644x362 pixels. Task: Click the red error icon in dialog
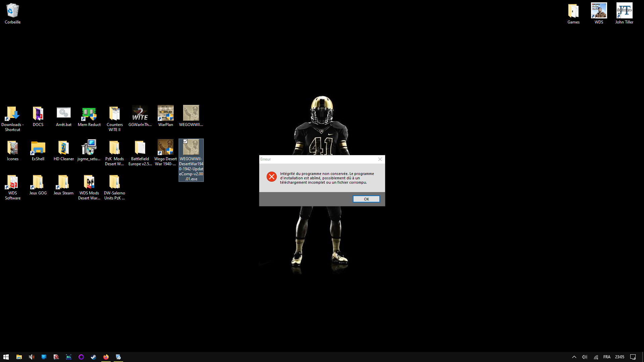click(x=272, y=177)
